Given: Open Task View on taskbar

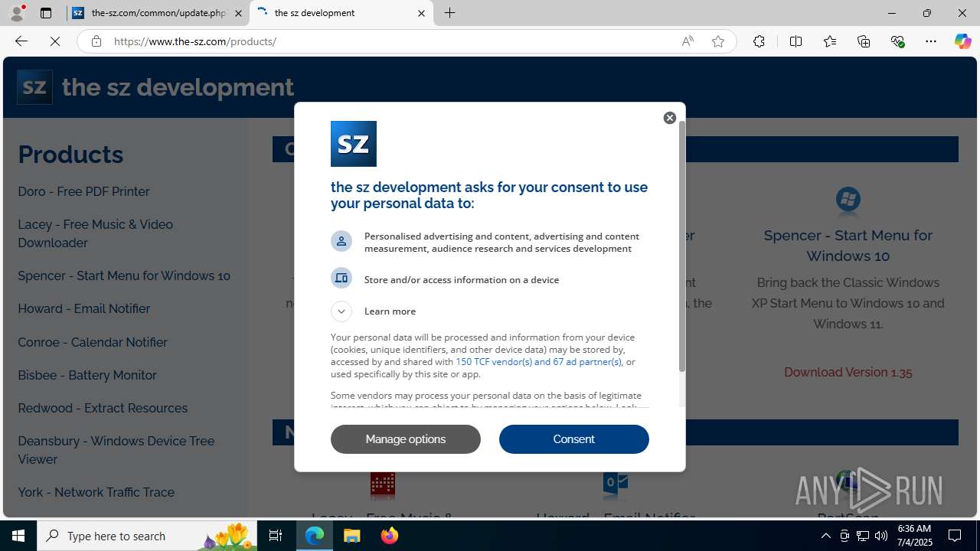Looking at the screenshot, I should (276, 536).
